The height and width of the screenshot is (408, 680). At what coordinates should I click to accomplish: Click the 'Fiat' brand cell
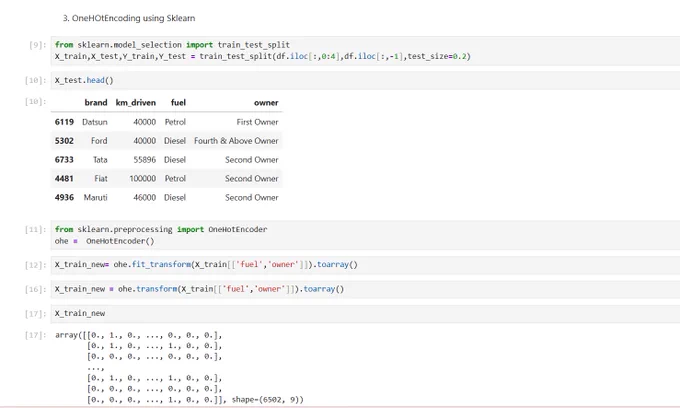(101, 179)
